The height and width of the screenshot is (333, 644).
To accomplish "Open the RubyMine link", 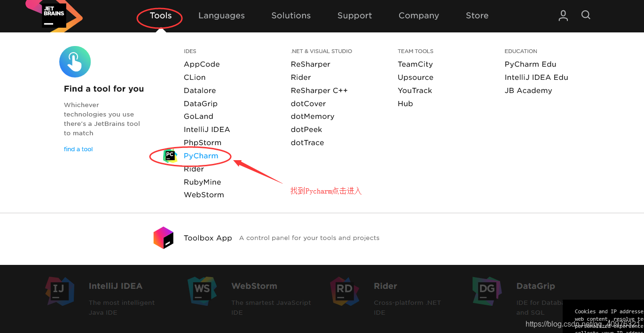I will 202,182.
